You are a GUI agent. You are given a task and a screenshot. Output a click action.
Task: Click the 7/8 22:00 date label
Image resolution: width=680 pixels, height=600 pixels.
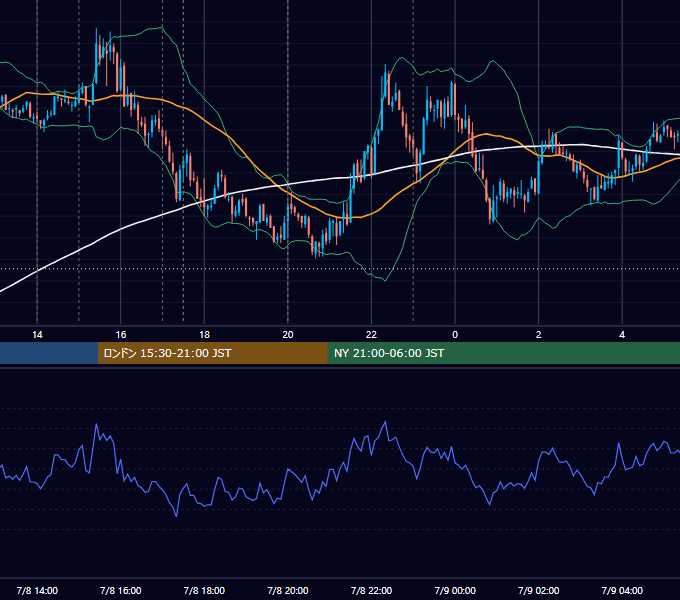tap(371, 590)
